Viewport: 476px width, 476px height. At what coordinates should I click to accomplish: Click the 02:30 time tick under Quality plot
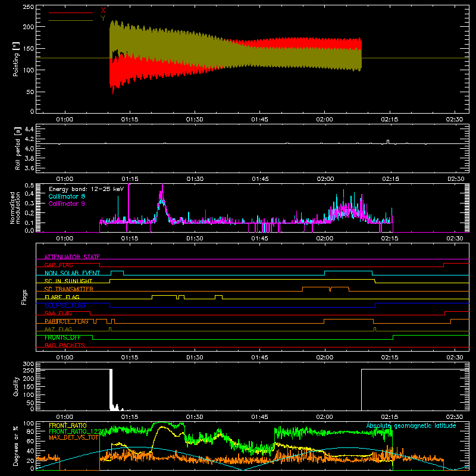click(x=455, y=417)
